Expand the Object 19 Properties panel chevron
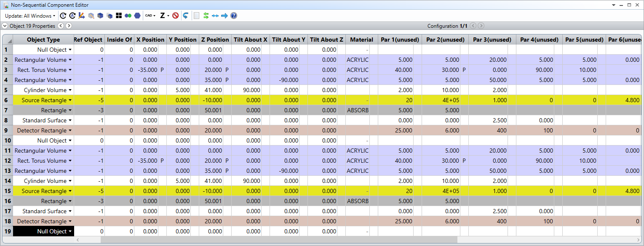This screenshot has height=246, width=644. [x=5, y=26]
